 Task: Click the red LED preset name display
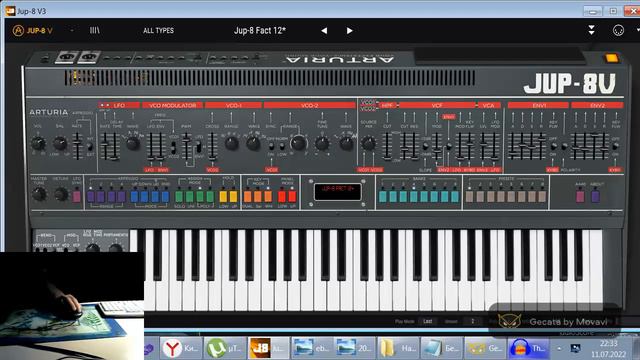(x=337, y=192)
